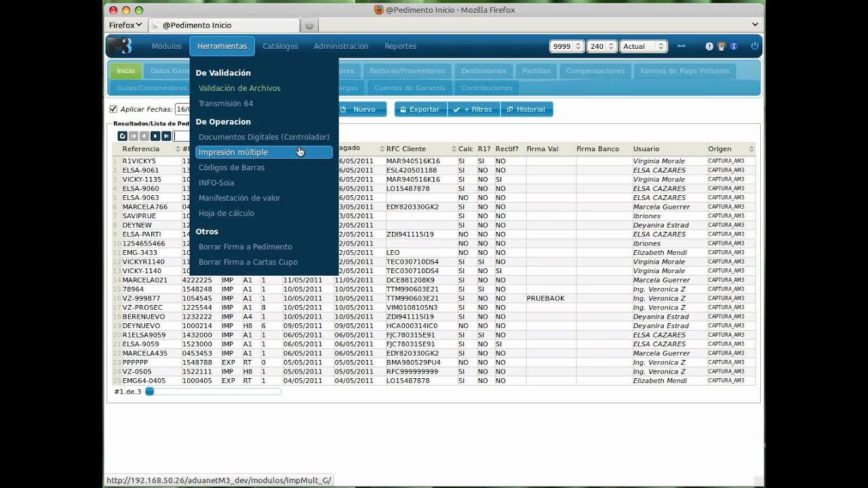Viewport: 868px width, 488px height.
Task: Select Hoja de cálculo menu entry
Action: coord(226,213)
